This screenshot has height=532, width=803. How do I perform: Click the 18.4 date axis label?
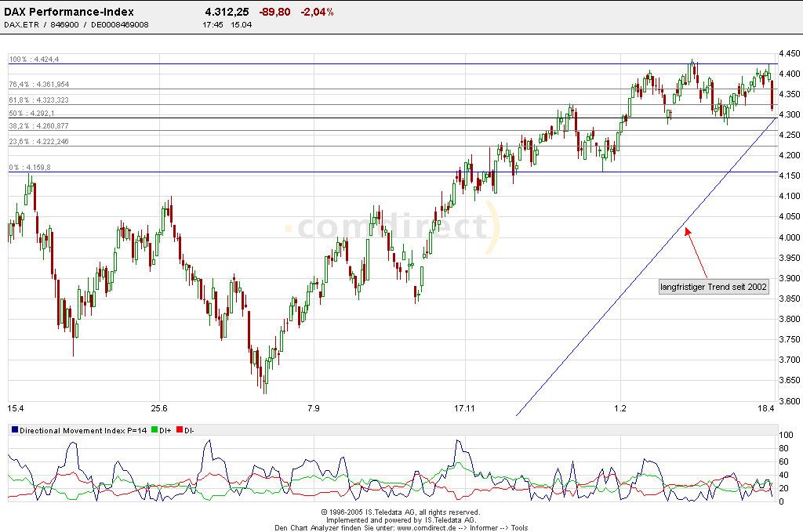tap(765, 408)
